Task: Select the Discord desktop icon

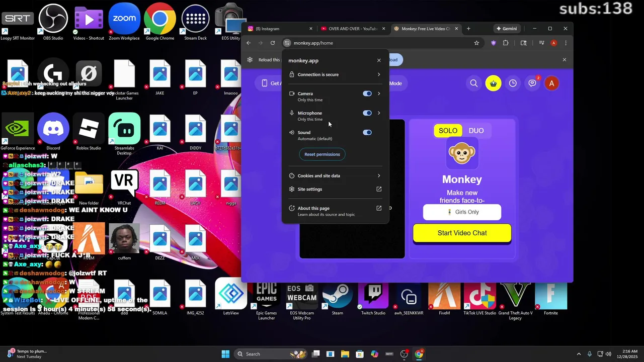Action: click(53, 132)
